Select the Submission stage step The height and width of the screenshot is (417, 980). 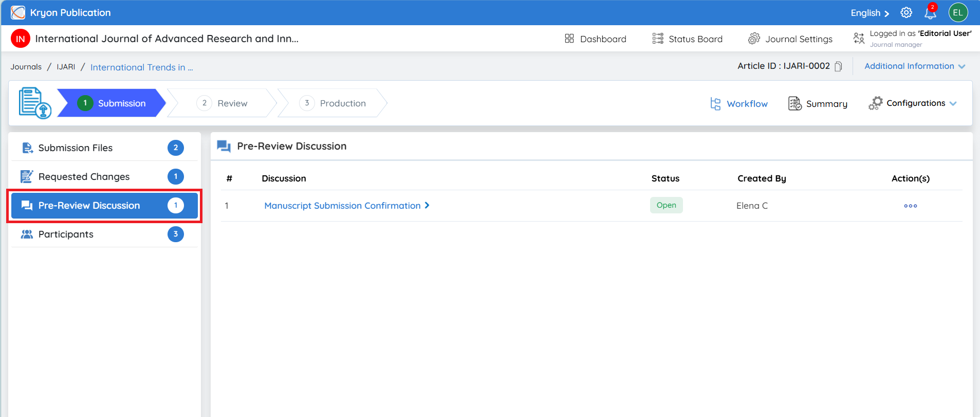(x=112, y=103)
